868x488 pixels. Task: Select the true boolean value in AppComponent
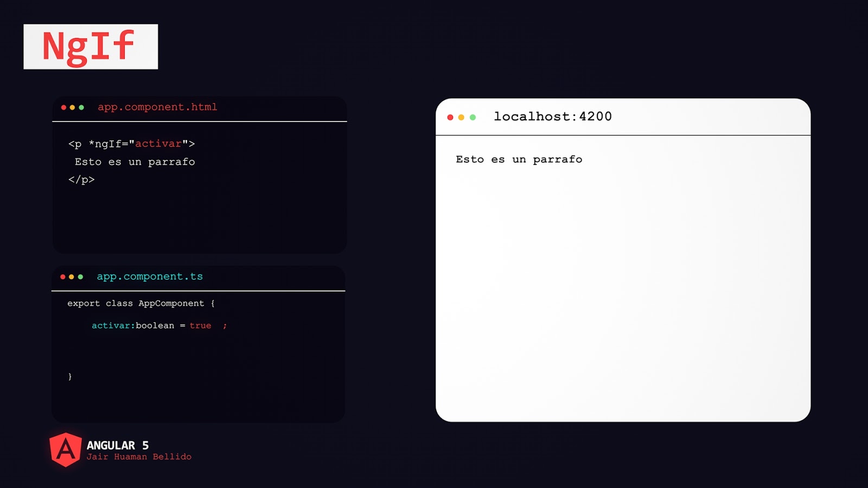pyautogui.click(x=201, y=325)
